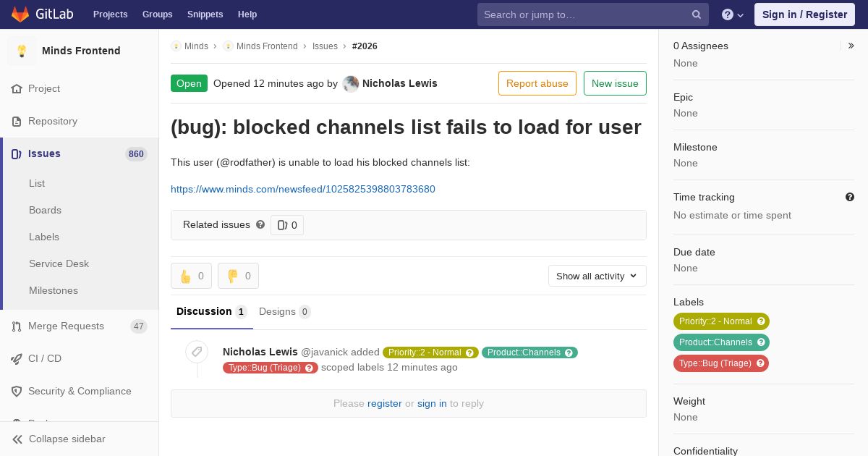
Task: Click the Collapse sidebar double-chevron icon
Action: click(x=17, y=439)
